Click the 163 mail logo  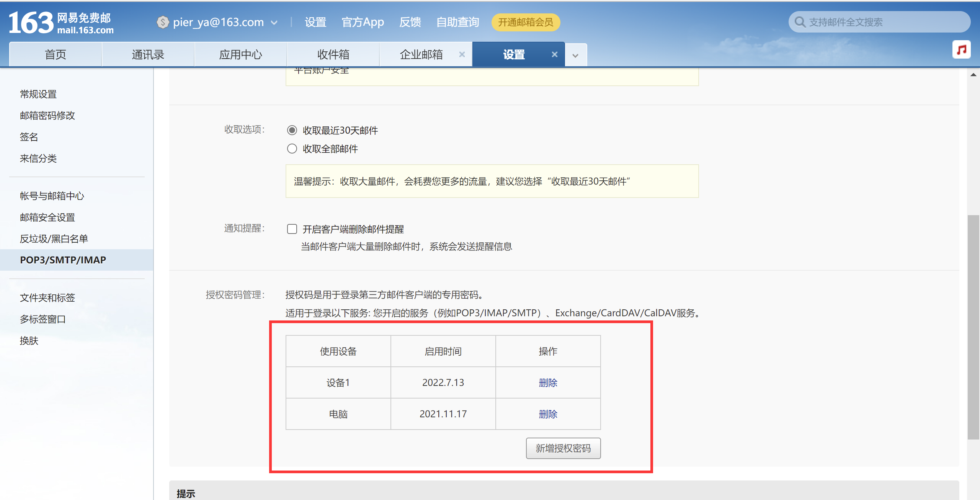[x=61, y=22]
